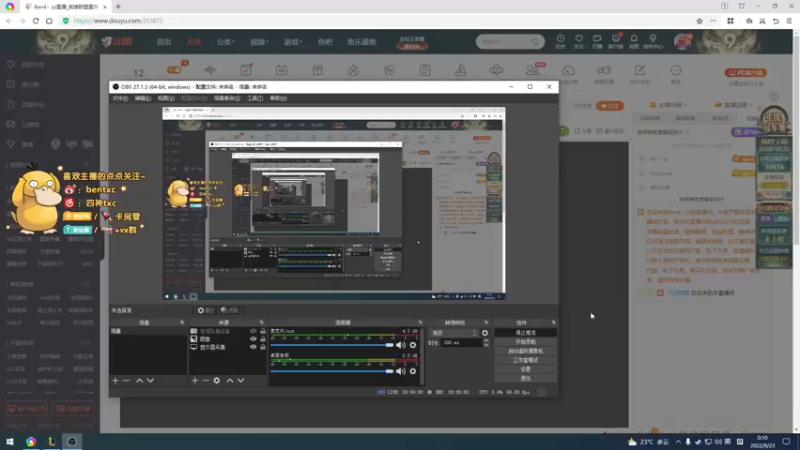Open OBS 设置 from the controls panel
The width and height of the screenshot is (800, 450).
[526, 369]
